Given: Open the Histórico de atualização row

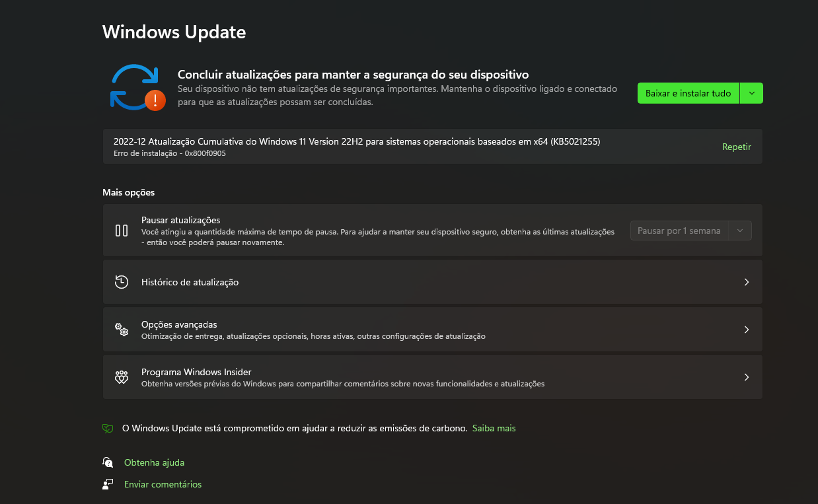Looking at the screenshot, I should [x=433, y=282].
